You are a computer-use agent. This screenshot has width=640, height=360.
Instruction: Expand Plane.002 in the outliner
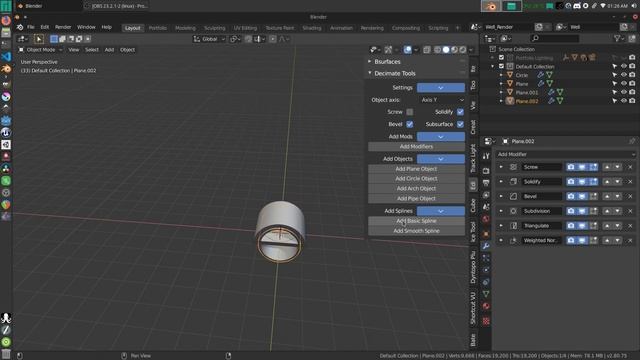(501, 101)
